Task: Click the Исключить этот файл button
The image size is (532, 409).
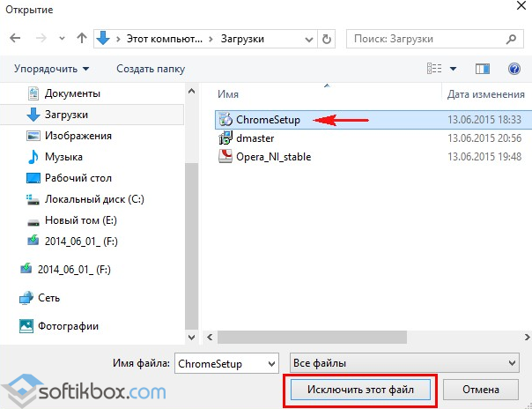Action: point(359,389)
